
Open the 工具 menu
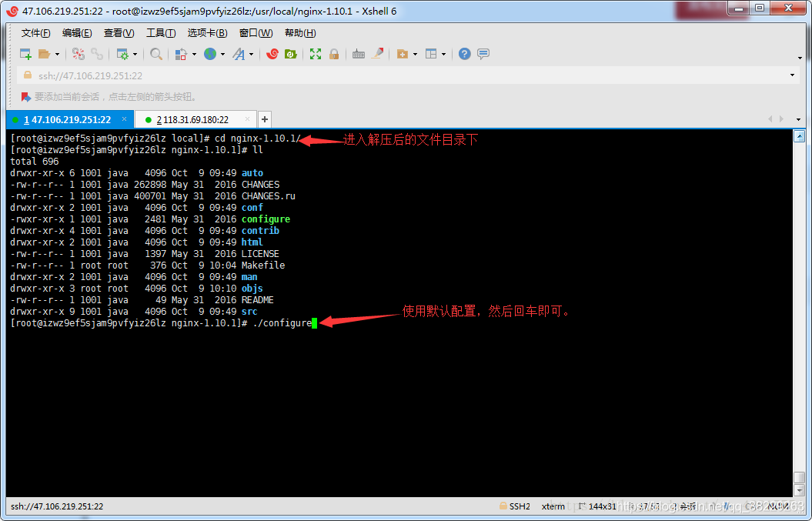(x=160, y=32)
